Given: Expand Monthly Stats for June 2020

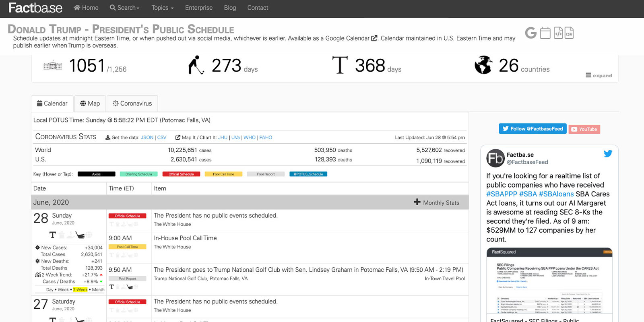Looking at the screenshot, I should click(437, 202).
